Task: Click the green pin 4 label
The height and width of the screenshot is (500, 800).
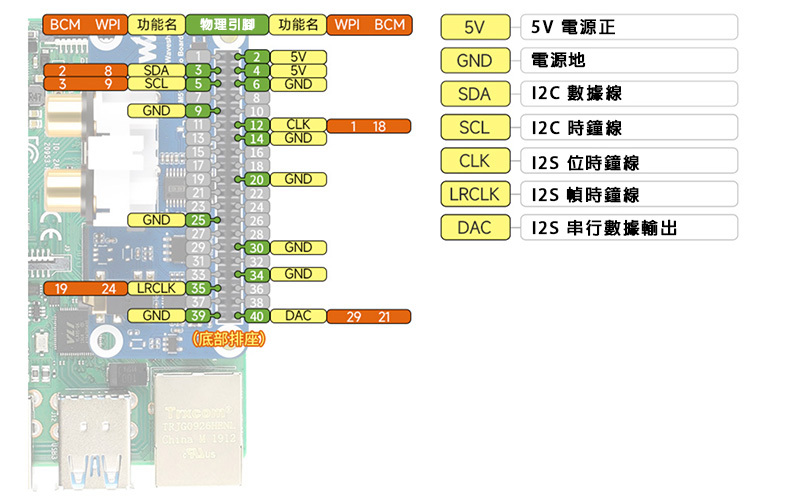Action: point(257,70)
